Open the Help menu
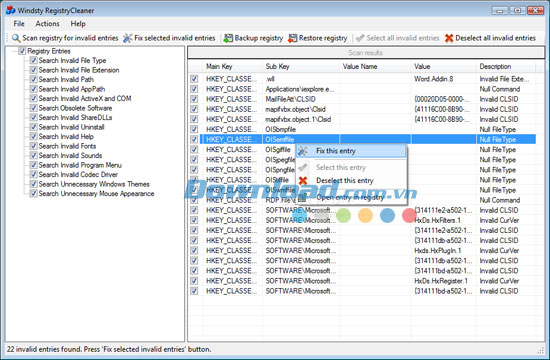The width and height of the screenshot is (550, 360). pos(78,24)
